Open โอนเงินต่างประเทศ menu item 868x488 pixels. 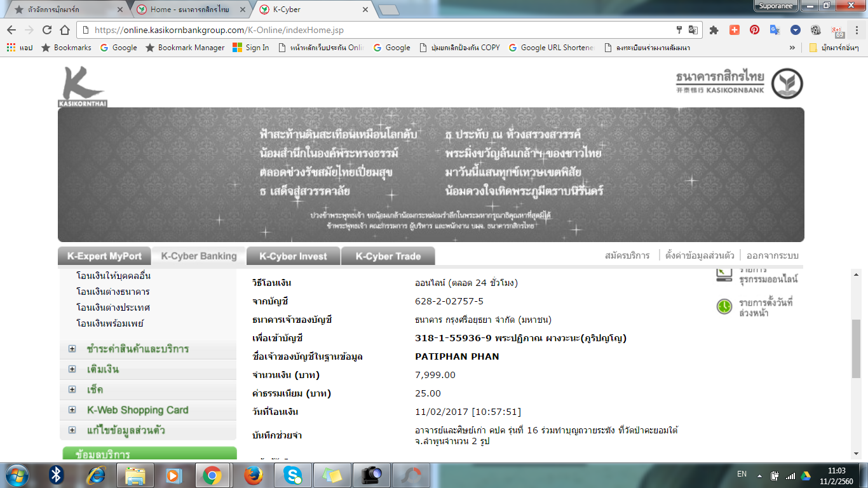(113, 308)
